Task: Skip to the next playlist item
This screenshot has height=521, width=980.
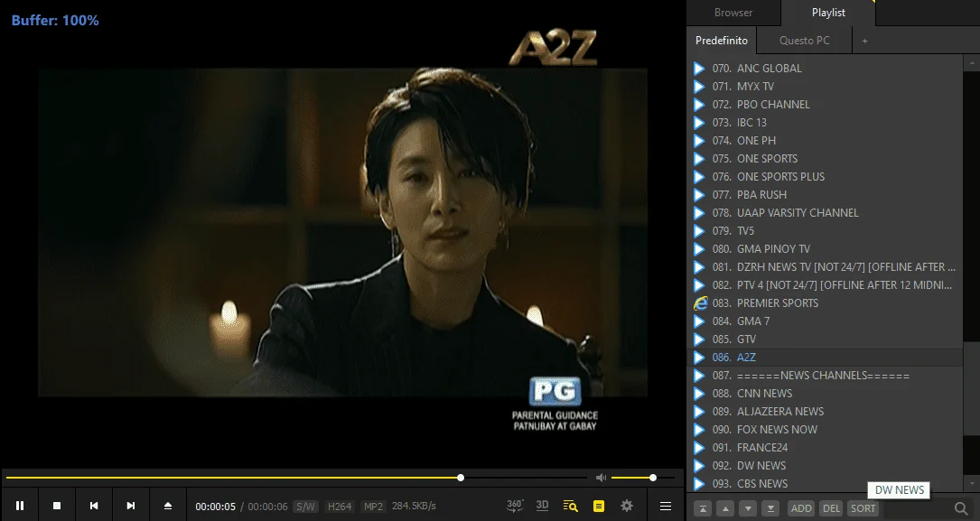Action: [x=130, y=506]
